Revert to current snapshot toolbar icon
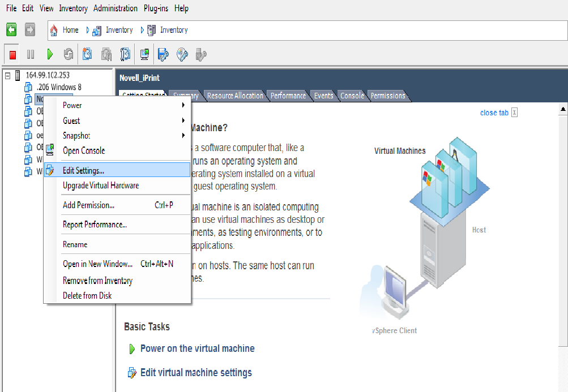 click(x=106, y=54)
